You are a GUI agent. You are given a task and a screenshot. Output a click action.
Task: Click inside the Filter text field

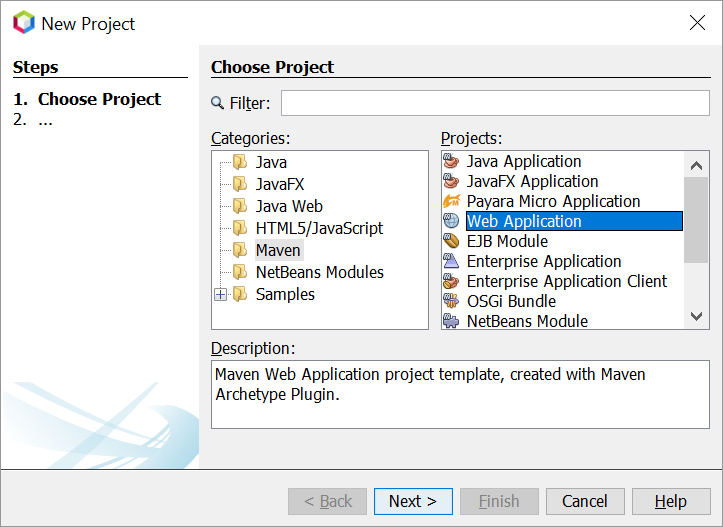pos(495,103)
